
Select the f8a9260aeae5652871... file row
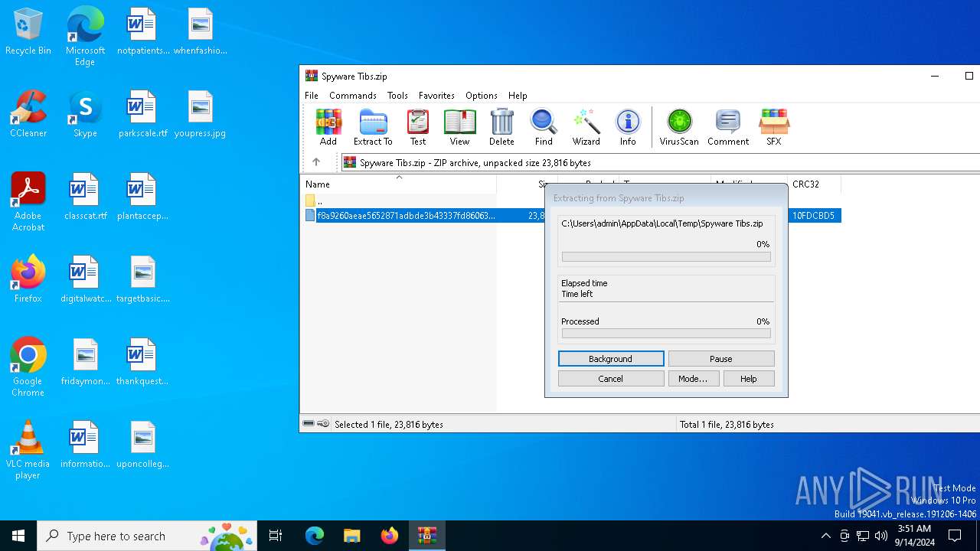(x=572, y=216)
